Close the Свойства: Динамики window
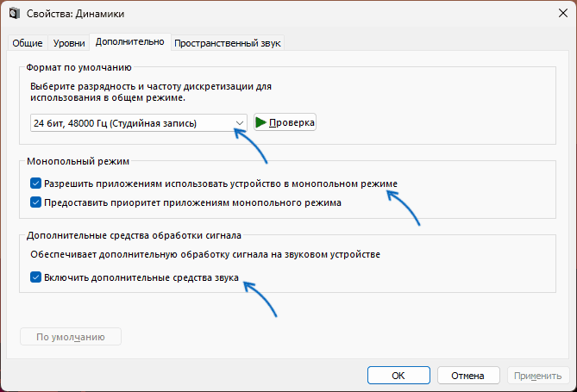This screenshot has height=392, width=577. [x=562, y=14]
